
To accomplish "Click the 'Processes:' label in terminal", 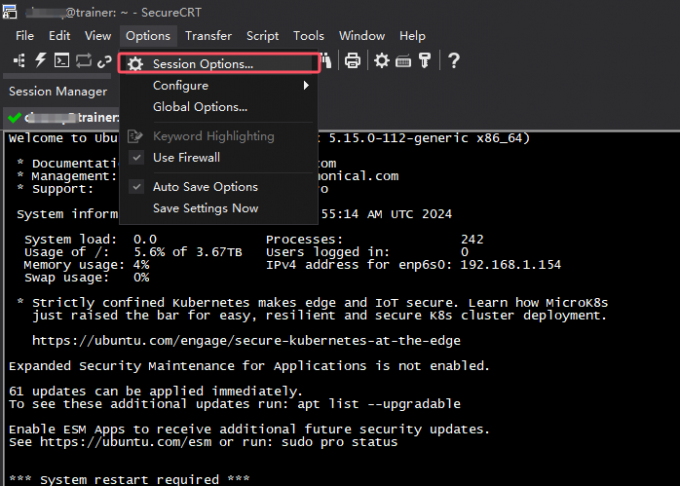I will pyautogui.click(x=304, y=239).
